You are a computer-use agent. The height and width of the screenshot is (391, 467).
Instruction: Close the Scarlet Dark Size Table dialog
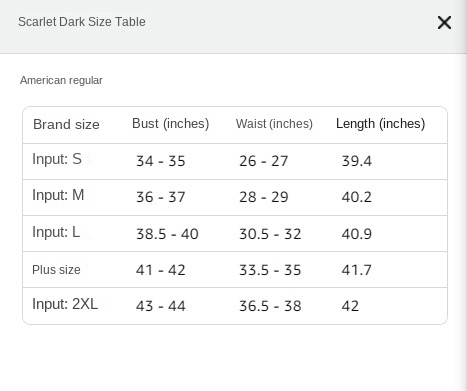coord(444,23)
